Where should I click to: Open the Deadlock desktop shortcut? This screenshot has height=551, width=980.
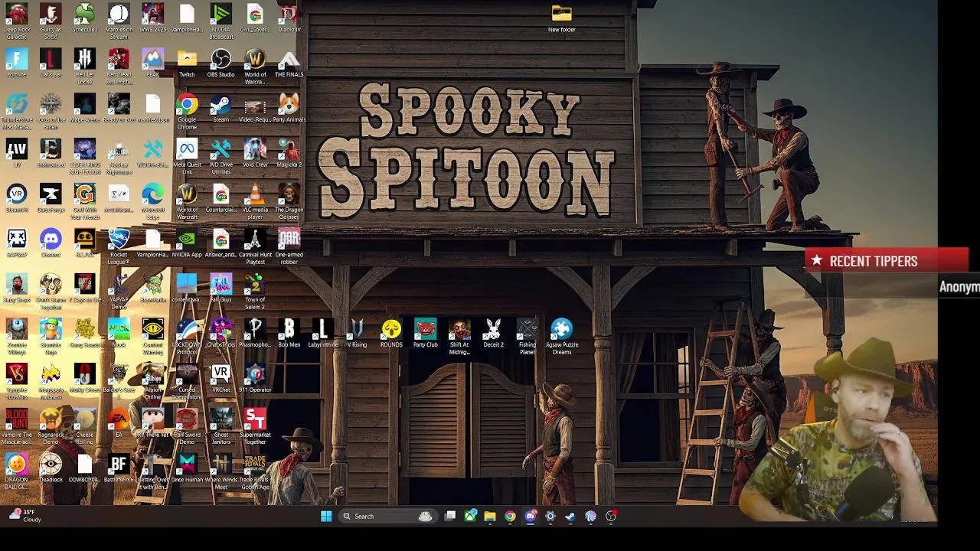(x=51, y=469)
